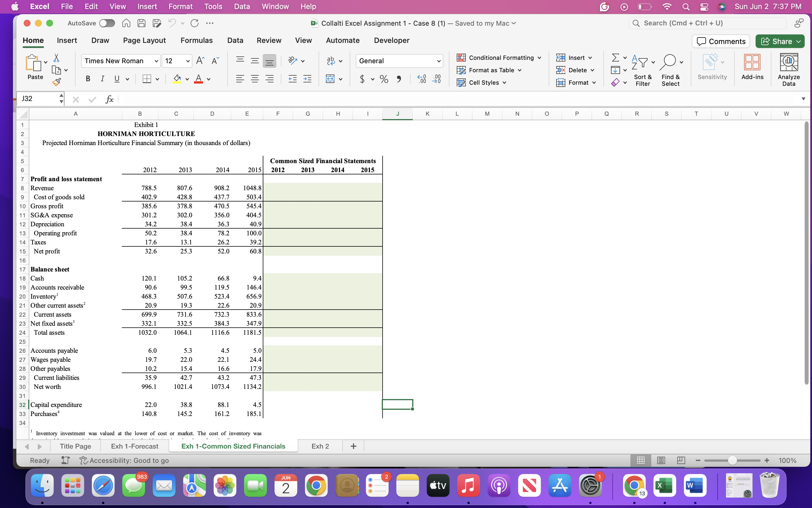Screen dimensions: 812x508
Task: Toggle Align Top vertical alignment
Action: click(x=240, y=60)
